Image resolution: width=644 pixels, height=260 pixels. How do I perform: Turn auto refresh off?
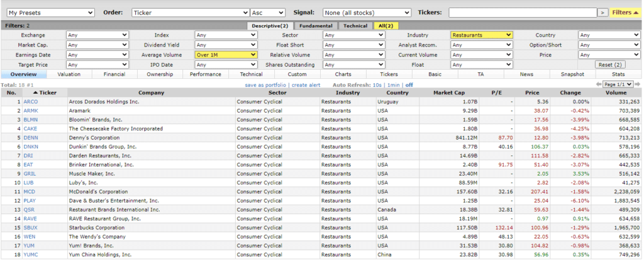[x=409, y=85]
